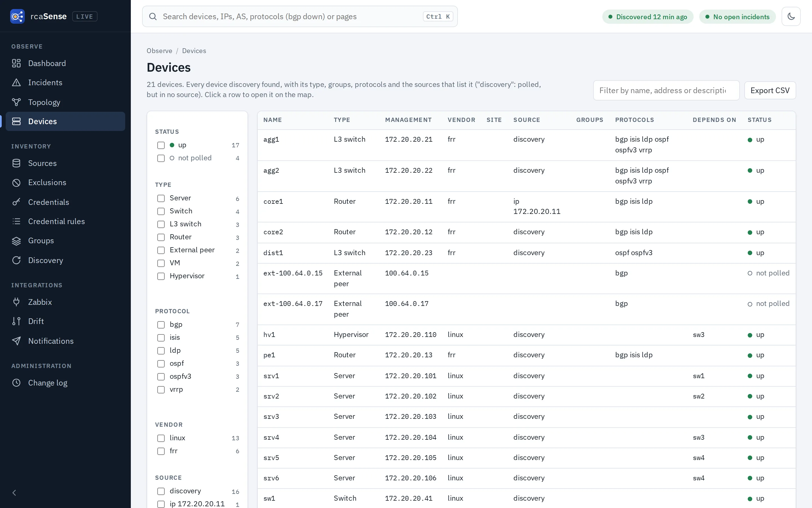
Task: Collapse the sidebar with the chevron arrow
Action: (14, 492)
